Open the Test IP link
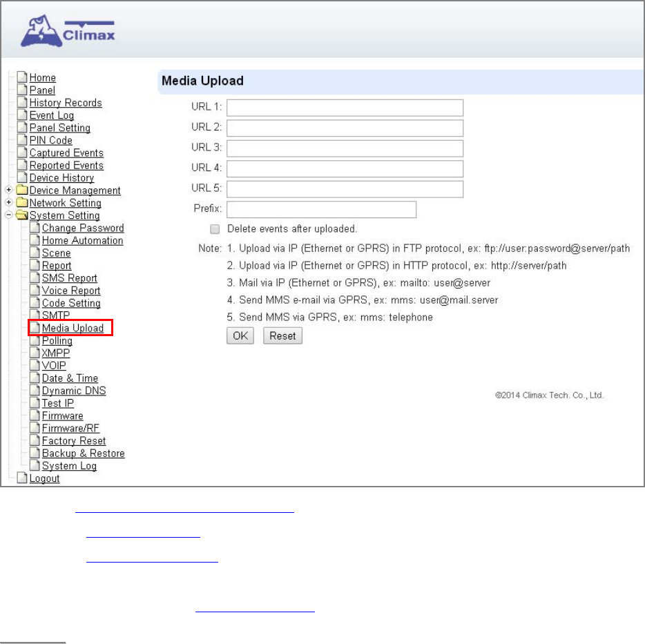Image resolution: width=645 pixels, height=644 pixels. 57,403
